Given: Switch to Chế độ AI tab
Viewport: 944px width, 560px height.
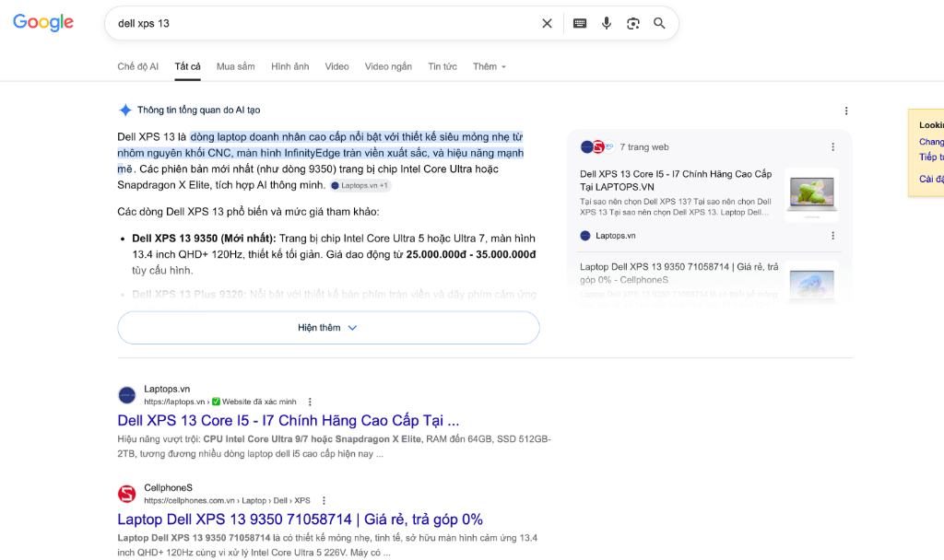Looking at the screenshot, I should (x=138, y=66).
